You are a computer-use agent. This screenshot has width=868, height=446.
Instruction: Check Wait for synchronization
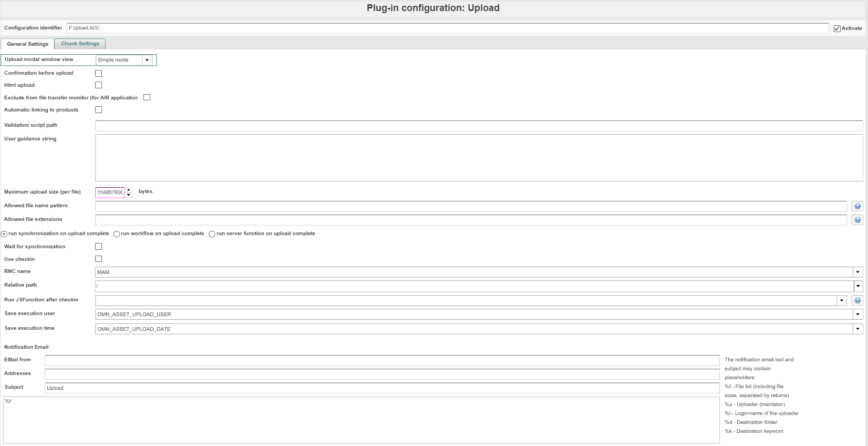pos(98,247)
